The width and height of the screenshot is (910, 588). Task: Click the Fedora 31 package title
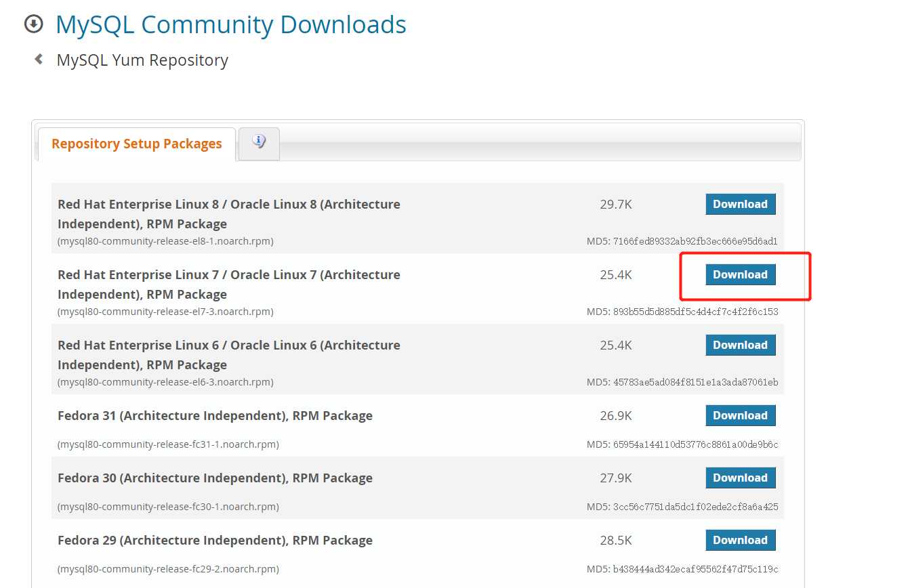pos(215,415)
